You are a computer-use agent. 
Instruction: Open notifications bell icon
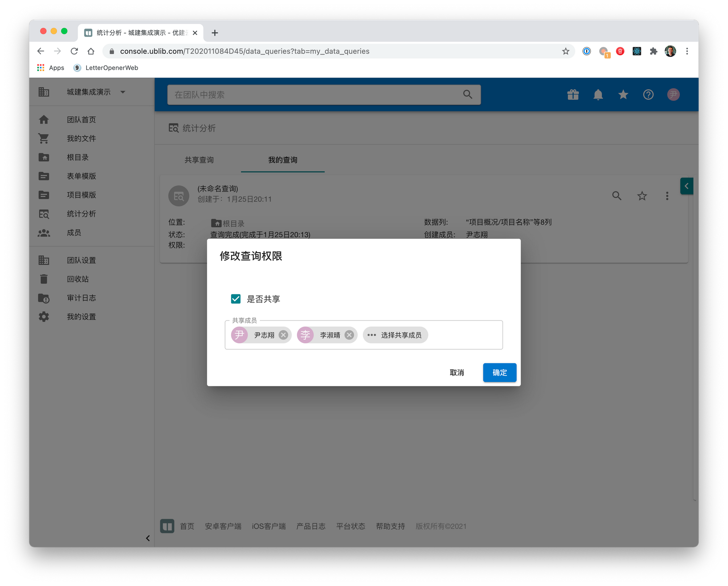click(598, 95)
